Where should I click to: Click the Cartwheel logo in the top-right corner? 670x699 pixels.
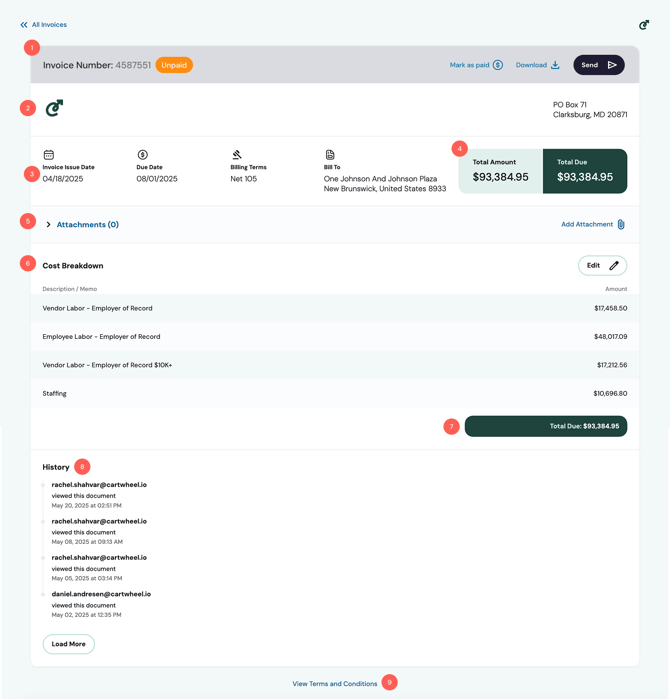point(644,25)
